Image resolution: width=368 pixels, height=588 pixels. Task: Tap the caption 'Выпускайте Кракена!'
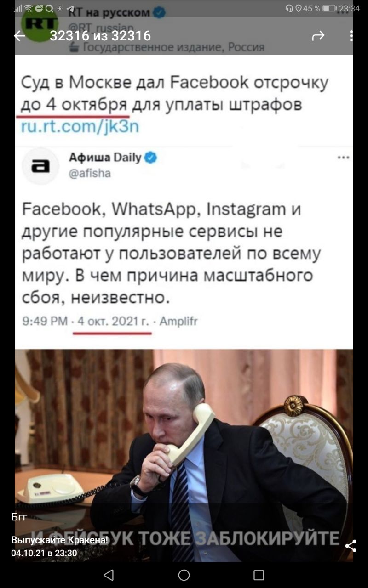click(60, 540)
